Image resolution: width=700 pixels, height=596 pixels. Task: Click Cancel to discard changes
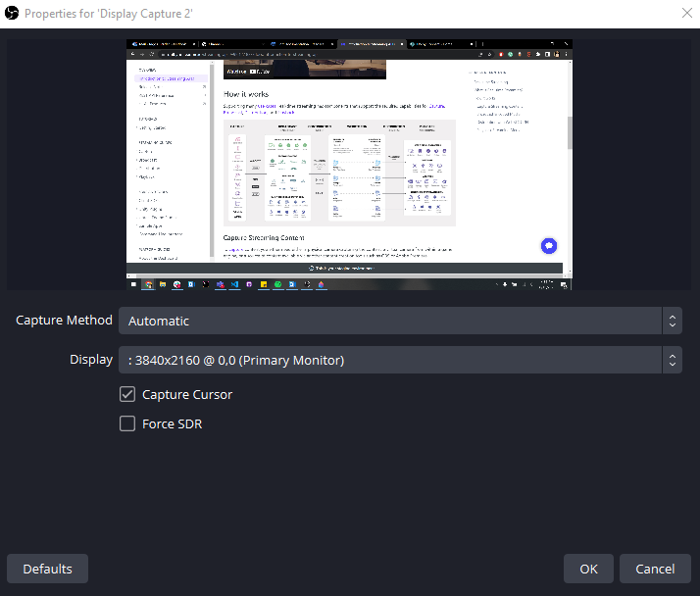coord(655,569)
